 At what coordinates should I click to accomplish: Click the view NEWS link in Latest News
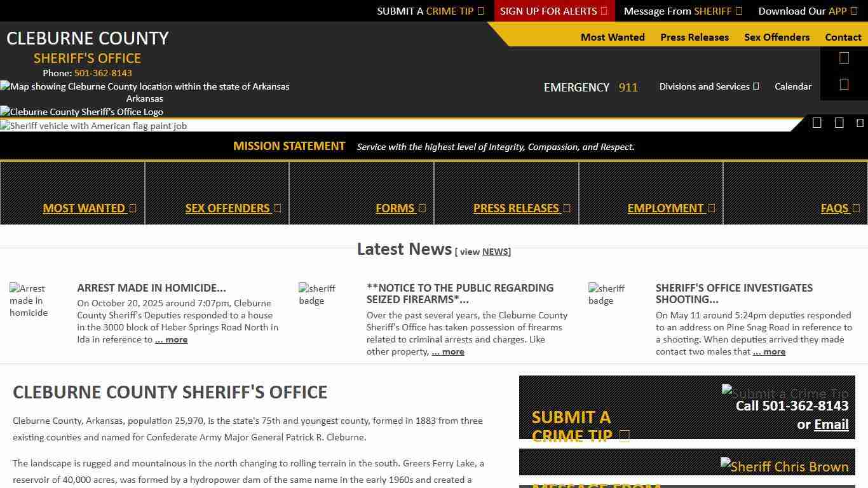pos(495,252)
